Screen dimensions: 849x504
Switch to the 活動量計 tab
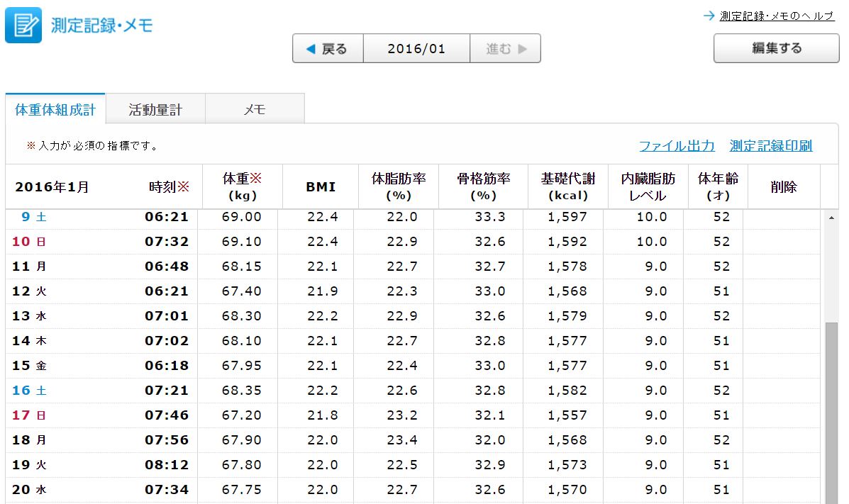[155, 110]
